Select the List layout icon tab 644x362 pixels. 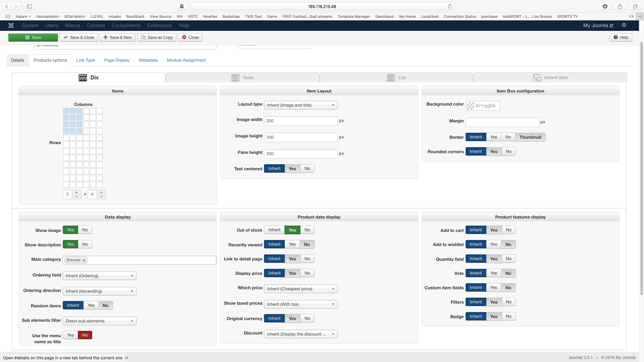coord(391,78)
